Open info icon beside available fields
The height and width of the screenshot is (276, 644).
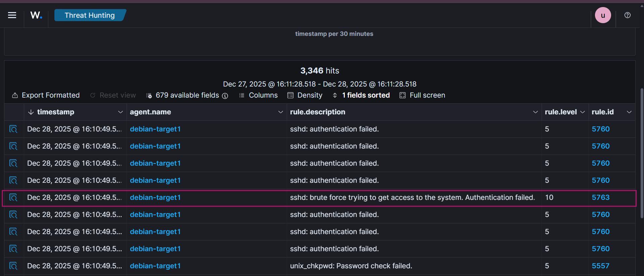[225, 96]
